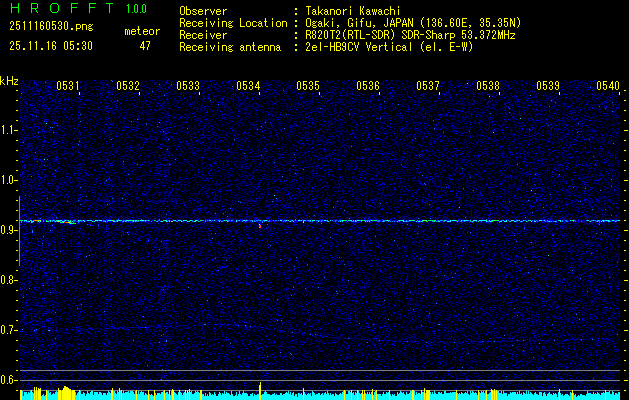
Task: Click the Observer field label
Action: (203, 11)
